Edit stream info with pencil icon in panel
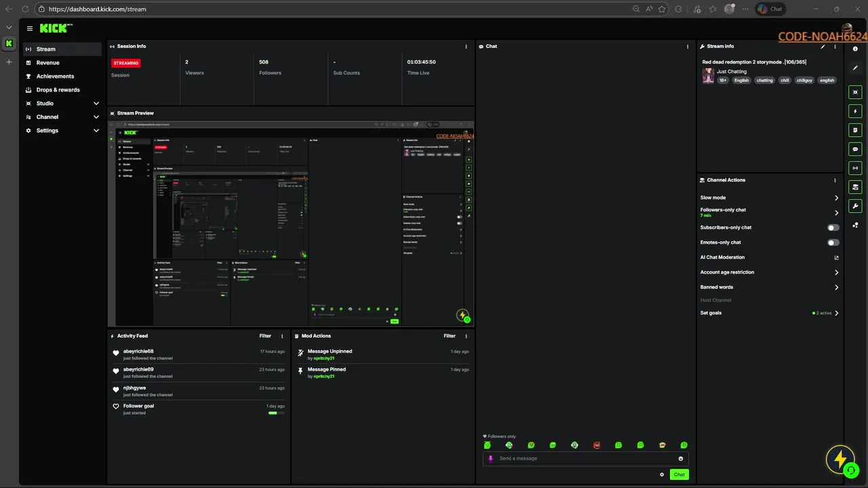The width and height of the screenshot is (868, 488). point(823,47)
